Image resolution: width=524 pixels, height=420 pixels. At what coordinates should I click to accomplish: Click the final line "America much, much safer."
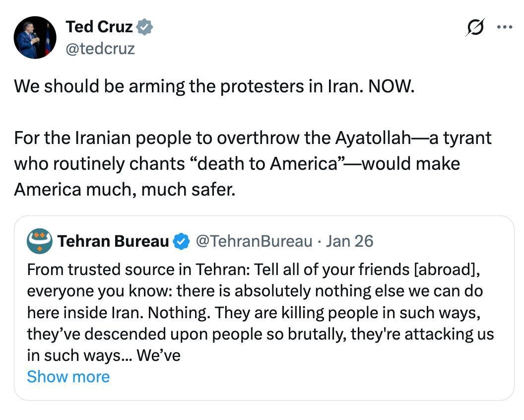(x=124, y=190)
